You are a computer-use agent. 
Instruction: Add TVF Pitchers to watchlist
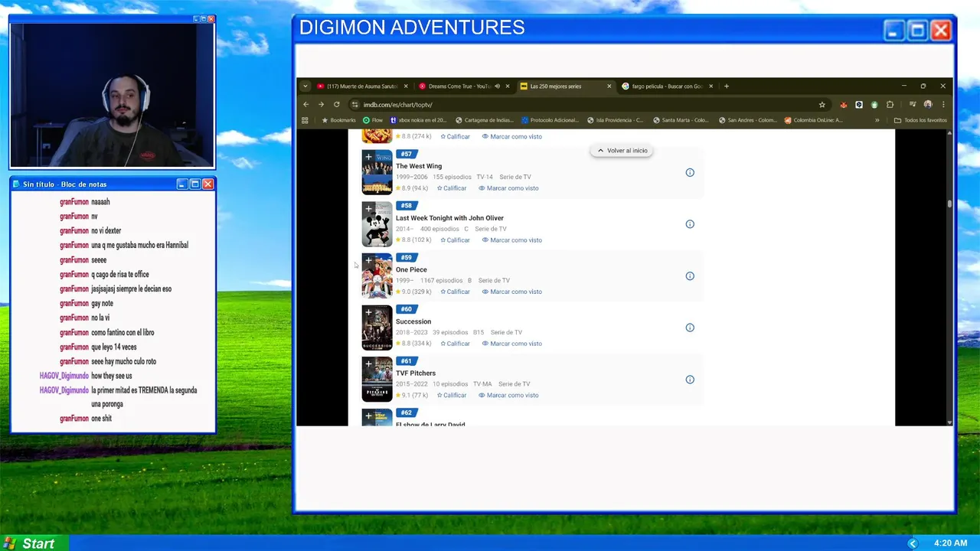click(x=368, y=364)
